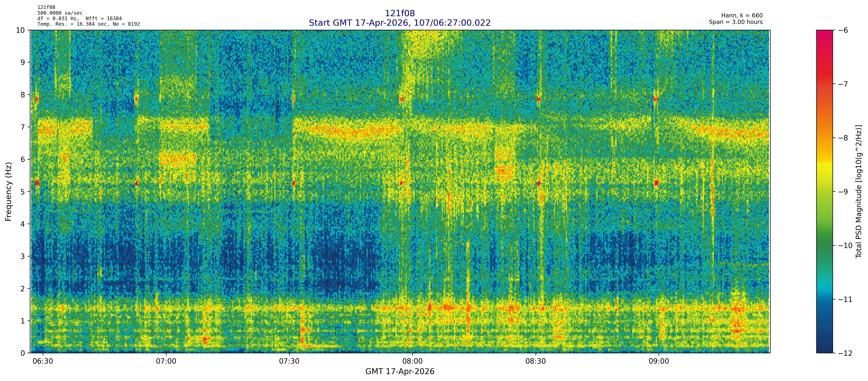Click the 08:00 time tick label
This screenshot has height=381, width=868.
point(412,362)
